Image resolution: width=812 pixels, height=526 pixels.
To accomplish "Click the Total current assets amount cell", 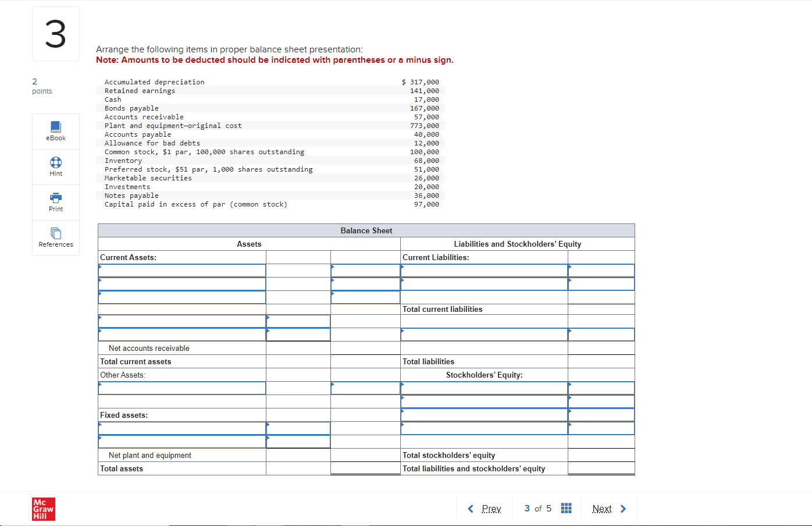I will point(365,361).
